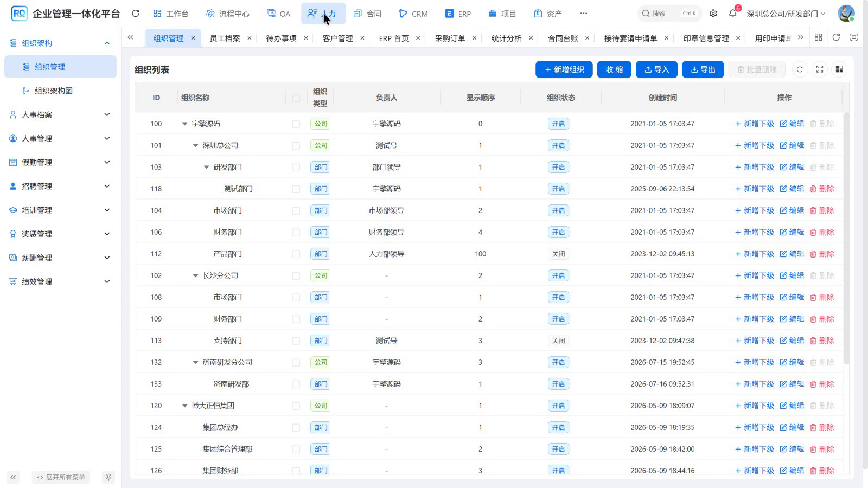Select checkbox of 长沙分公司 row

pos(296,275)
